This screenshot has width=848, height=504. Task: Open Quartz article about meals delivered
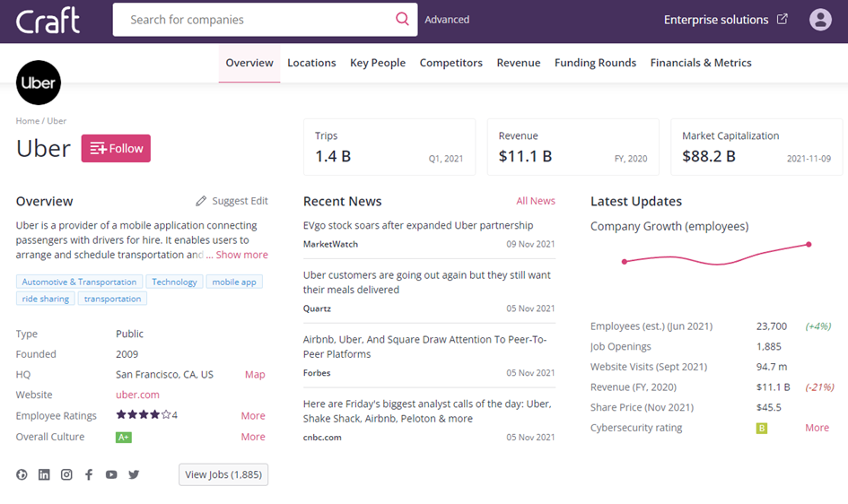coord(427,282)
